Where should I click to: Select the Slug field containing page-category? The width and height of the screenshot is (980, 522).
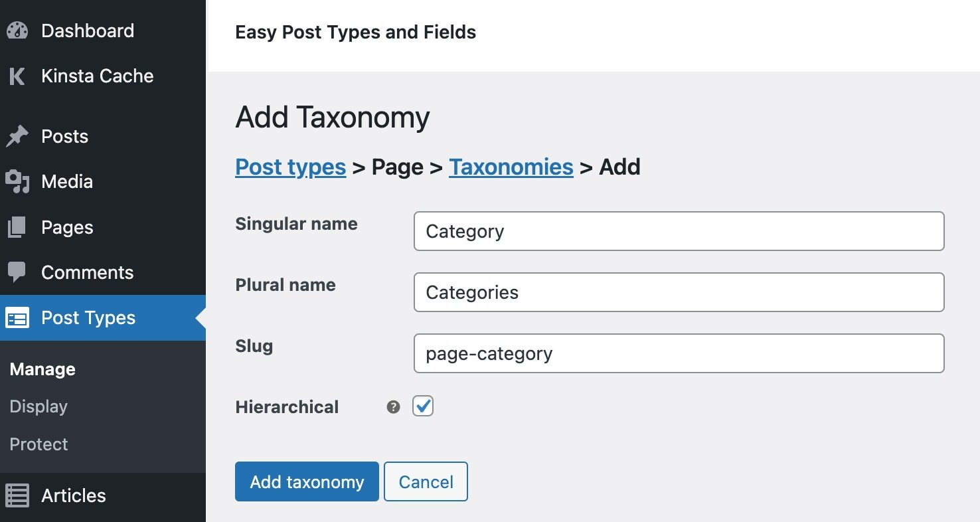pyautogui.click(x=679, y=353)
